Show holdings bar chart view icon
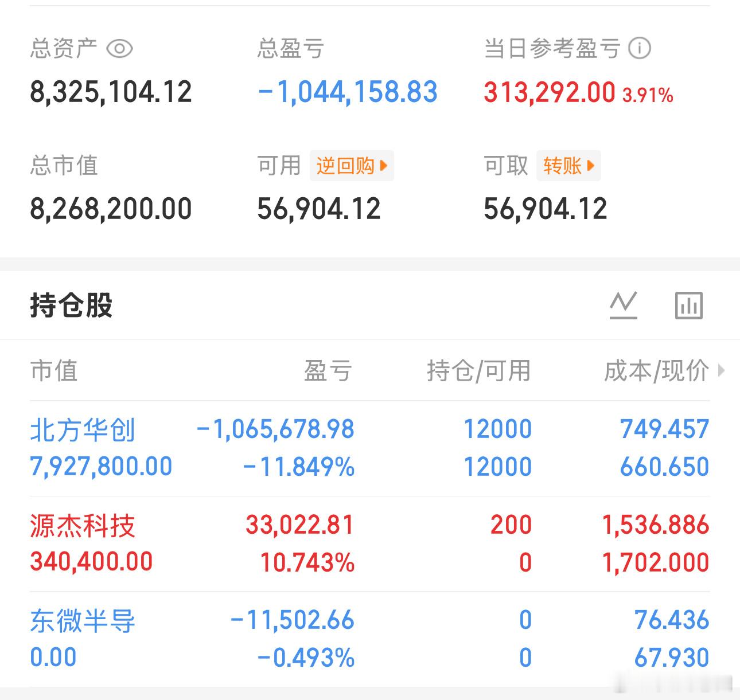The width and height of the screenshot is (740, 700). 688,305
